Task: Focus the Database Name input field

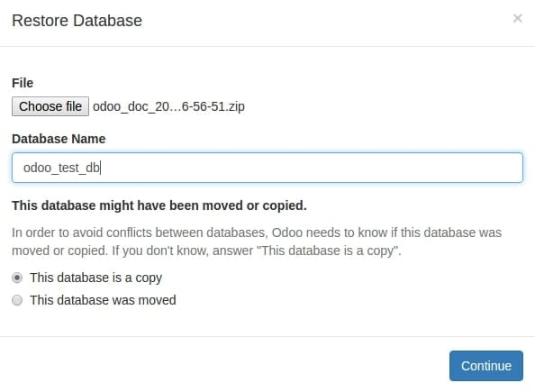Action: [x=267, y=168]
